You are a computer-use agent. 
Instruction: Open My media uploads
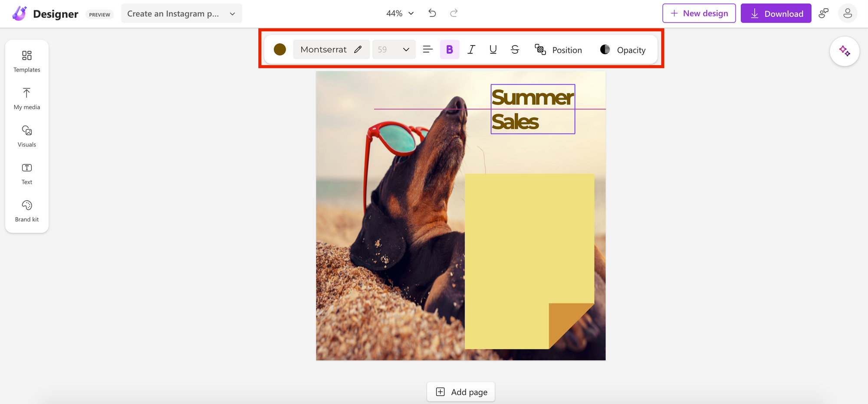click(26, 99)
